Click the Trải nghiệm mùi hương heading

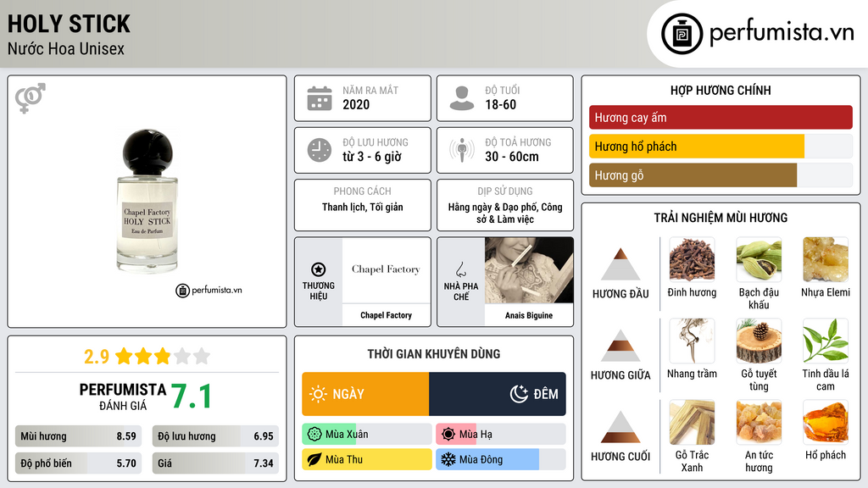pos(721,218)
